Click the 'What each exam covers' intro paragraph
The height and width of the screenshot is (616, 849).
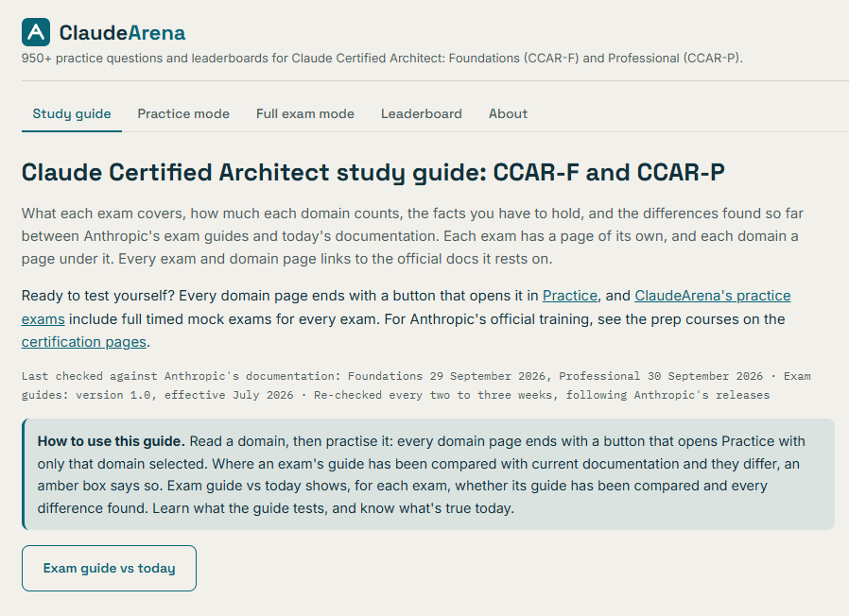coord(412,236)
